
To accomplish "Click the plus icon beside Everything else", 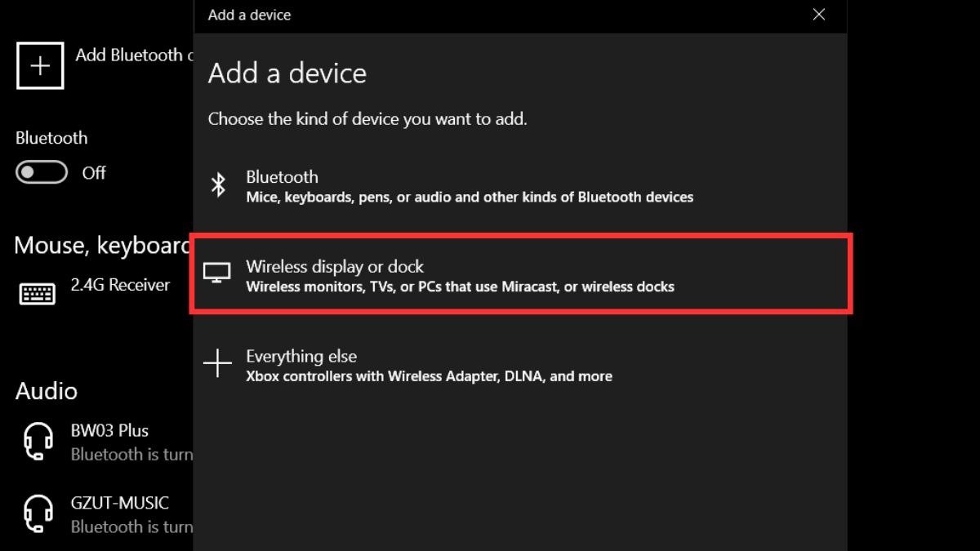I will click(217, 364).
